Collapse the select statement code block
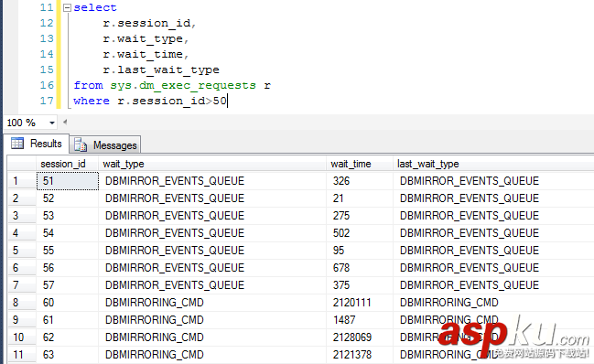This screenshot has height=364, width=594. point(67,7)
